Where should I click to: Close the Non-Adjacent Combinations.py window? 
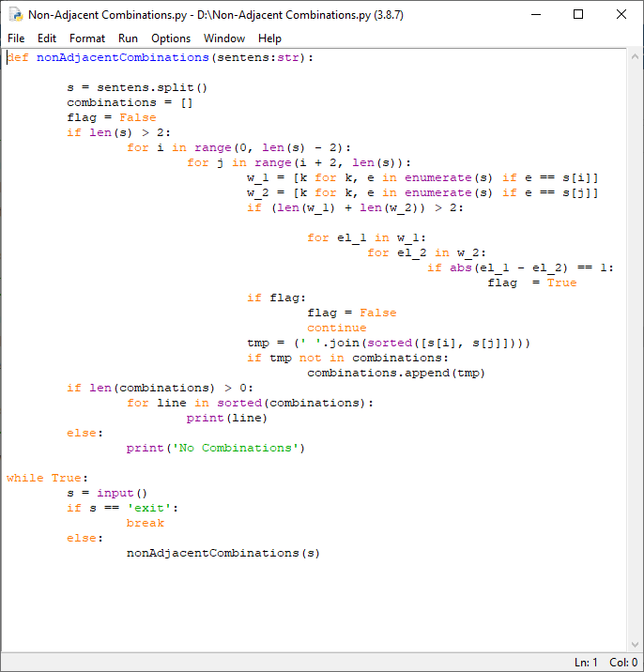pyautogui.click(x=621, y=15)
